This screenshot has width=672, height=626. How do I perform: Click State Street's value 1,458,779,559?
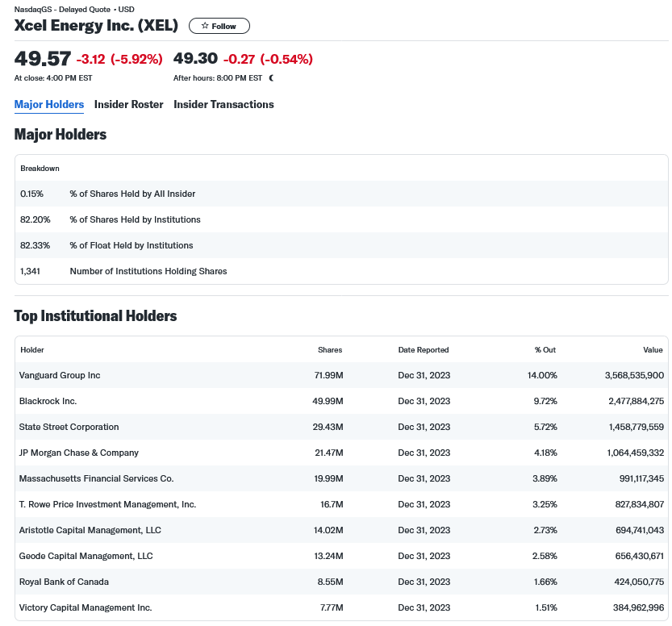pyautogui.click(x=636, y=427)
